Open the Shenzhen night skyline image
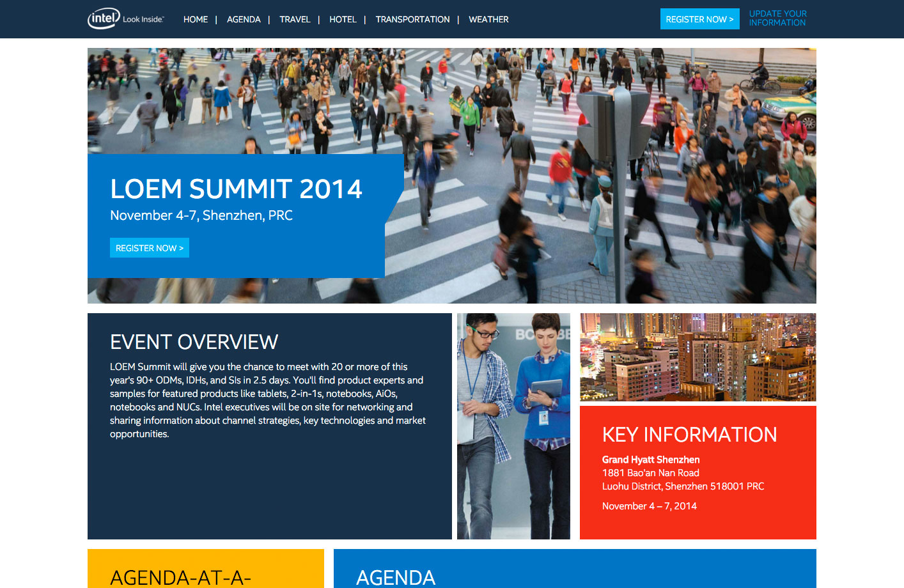This screenshot has width=904, height=588. click(697, 357)
